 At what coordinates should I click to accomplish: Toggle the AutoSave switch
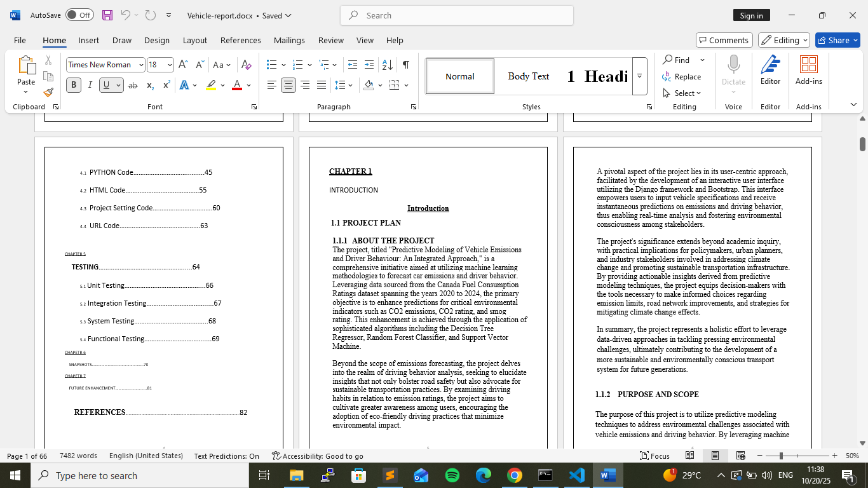pos(79,15)
